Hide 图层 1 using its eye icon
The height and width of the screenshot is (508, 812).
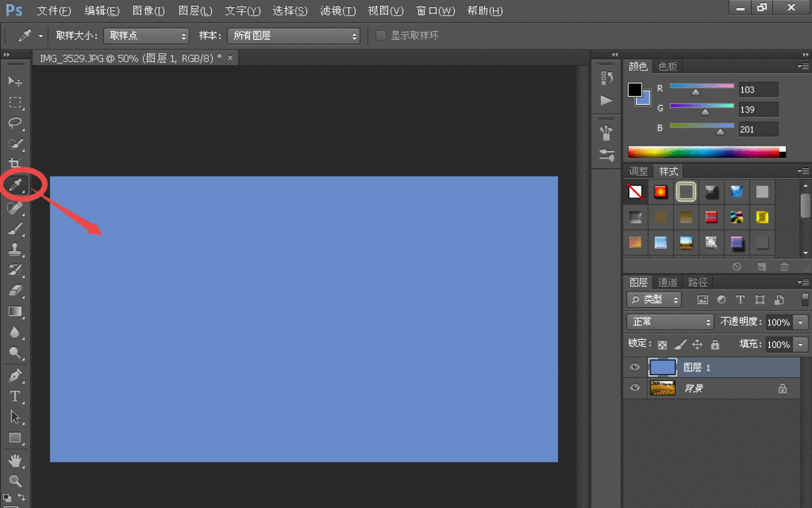coord(635,367)
